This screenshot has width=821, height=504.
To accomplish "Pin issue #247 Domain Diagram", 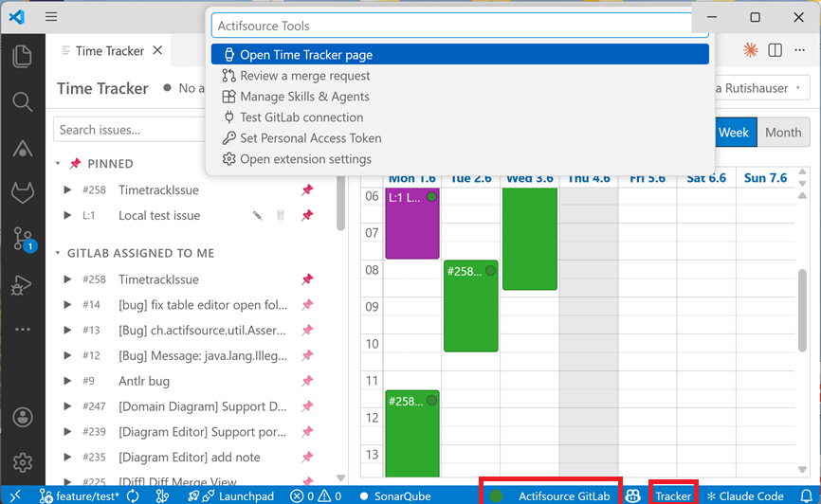I will [x=307, y=406].
